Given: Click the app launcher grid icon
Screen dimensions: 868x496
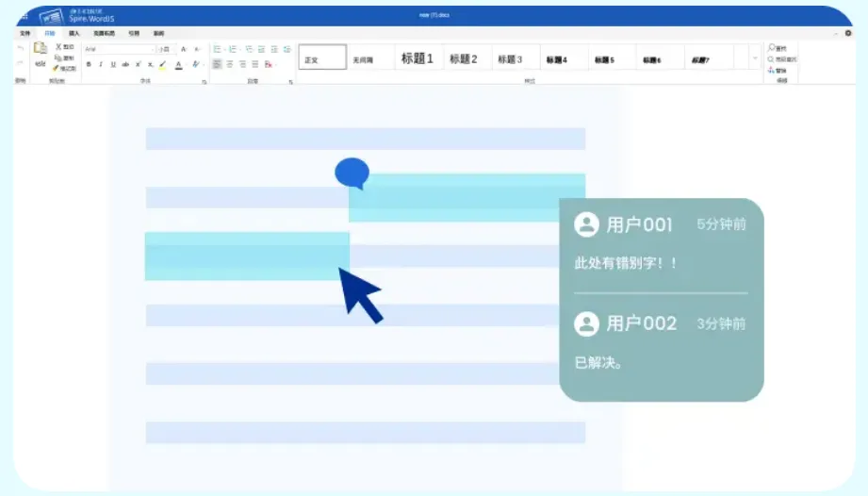Looking at the screenshot, I should [x=24, y=16].
